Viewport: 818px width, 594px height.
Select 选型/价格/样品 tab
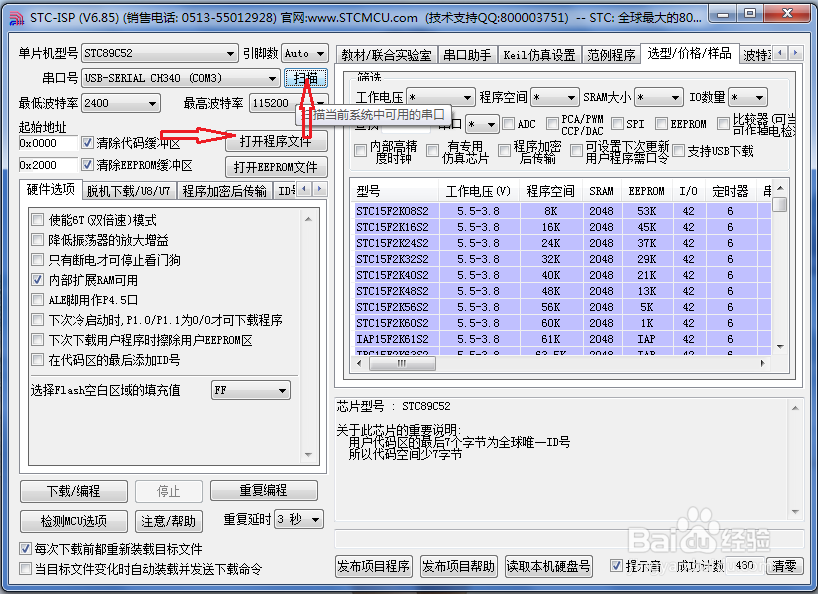point(689,53)
